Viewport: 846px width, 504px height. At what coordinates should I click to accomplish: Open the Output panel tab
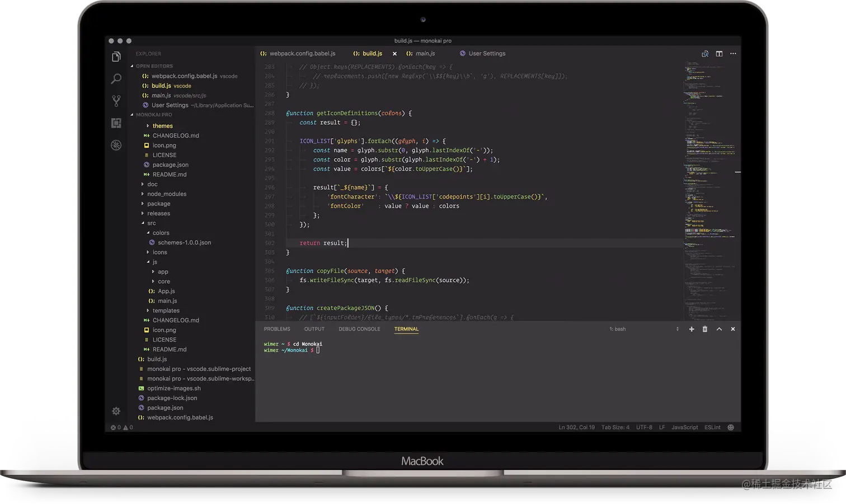coord(314,329)
